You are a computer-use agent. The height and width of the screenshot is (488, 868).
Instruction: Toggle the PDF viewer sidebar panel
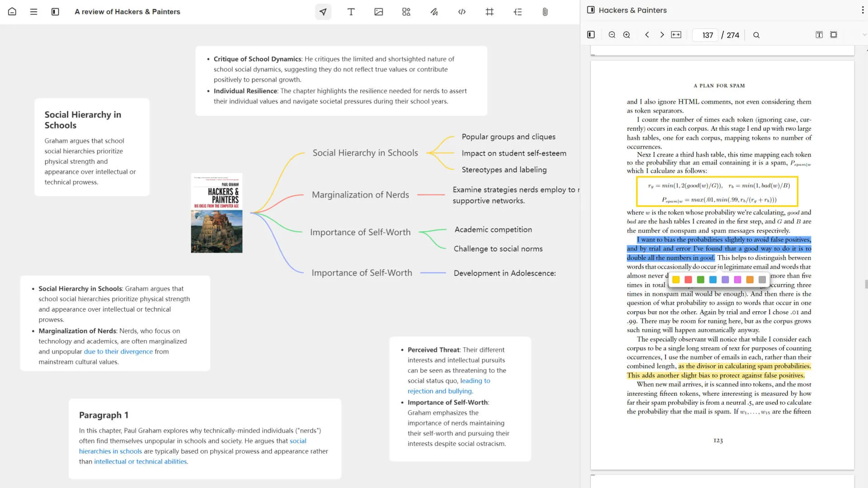coord(590,34)
